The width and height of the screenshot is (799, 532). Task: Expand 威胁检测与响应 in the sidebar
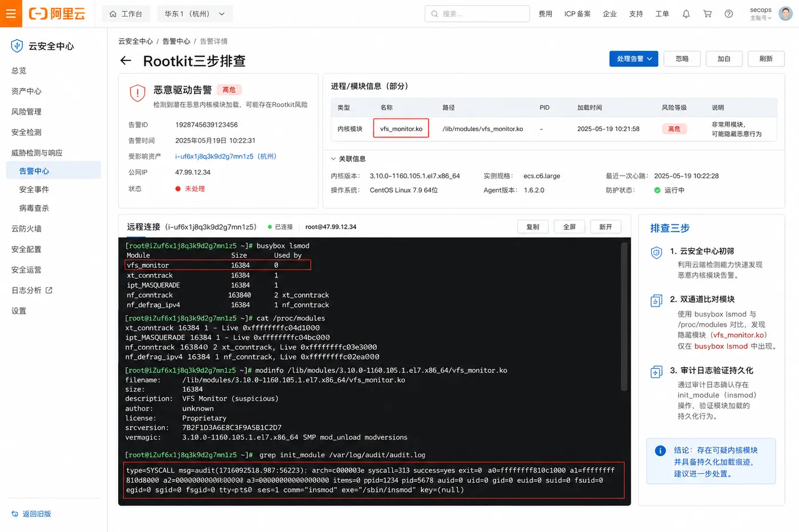point(37,153)
